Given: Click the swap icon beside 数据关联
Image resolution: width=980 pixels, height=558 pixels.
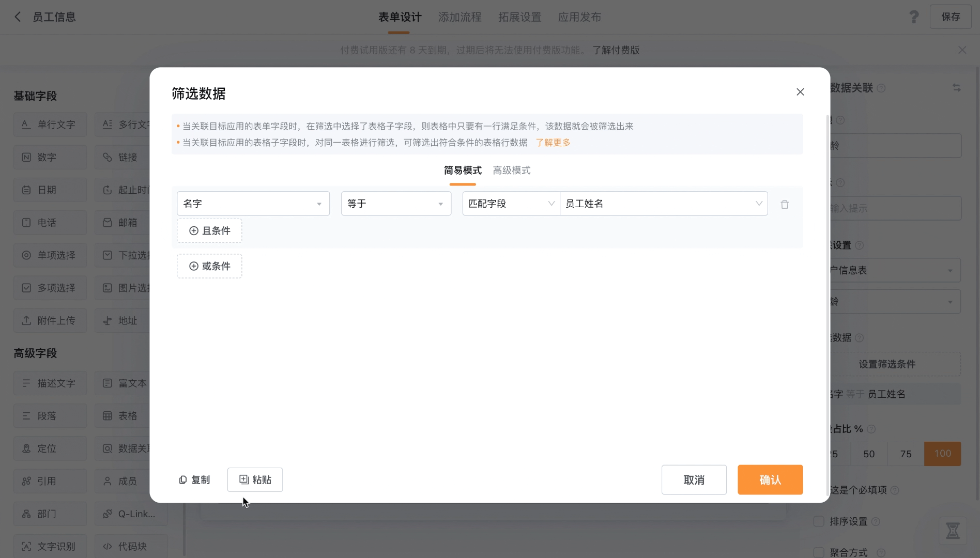Looking at the screenshot, I should 957,88.
